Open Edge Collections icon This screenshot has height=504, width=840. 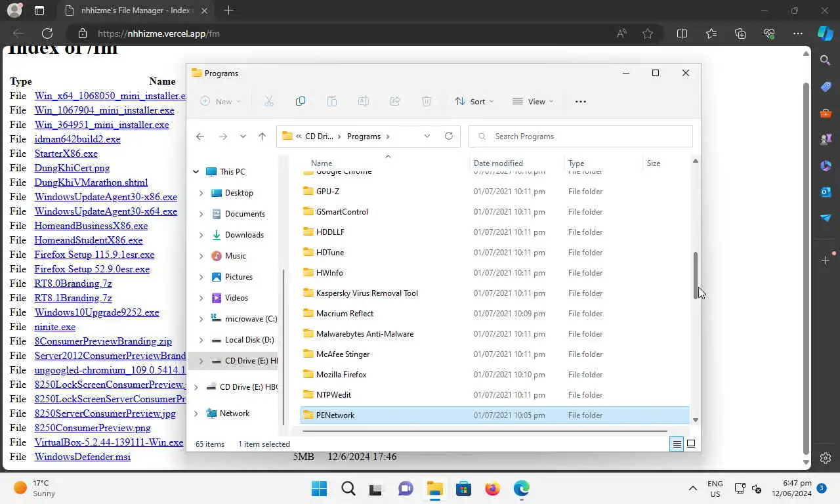pos(740,33)
